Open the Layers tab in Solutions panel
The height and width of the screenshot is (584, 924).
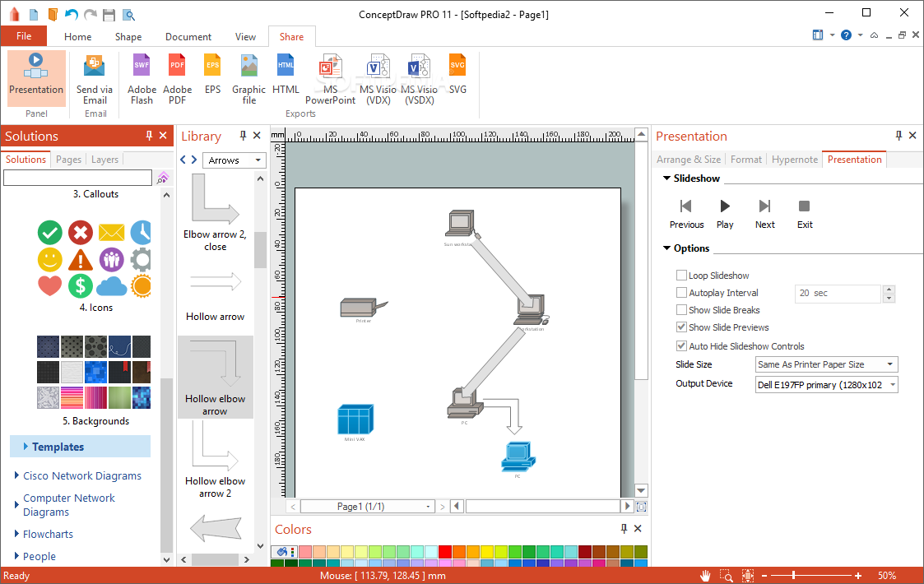pos(104,159)
